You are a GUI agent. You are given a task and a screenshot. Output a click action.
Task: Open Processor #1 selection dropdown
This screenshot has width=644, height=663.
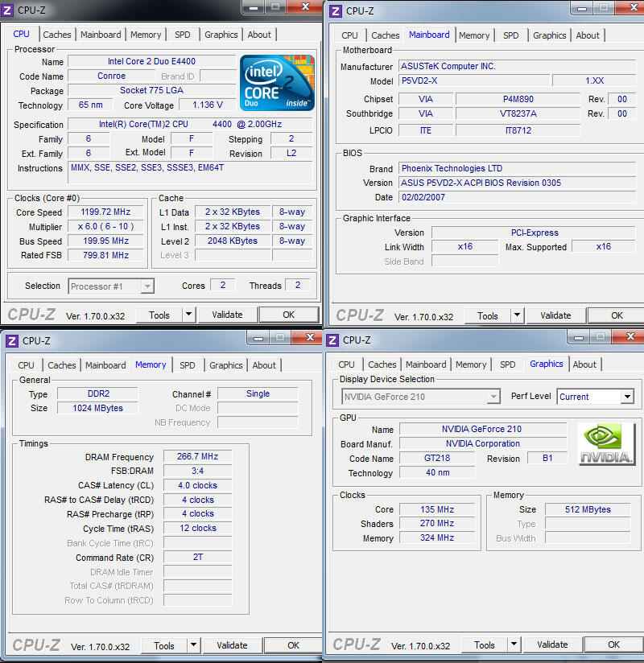pyautogui.click(x=111, y=286)
